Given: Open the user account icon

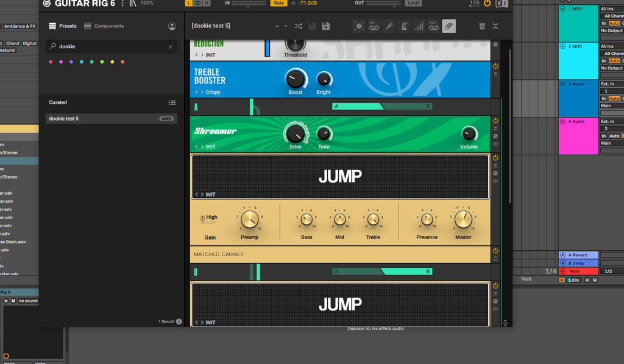Looking at the screenshot, I should coord(172,26).
